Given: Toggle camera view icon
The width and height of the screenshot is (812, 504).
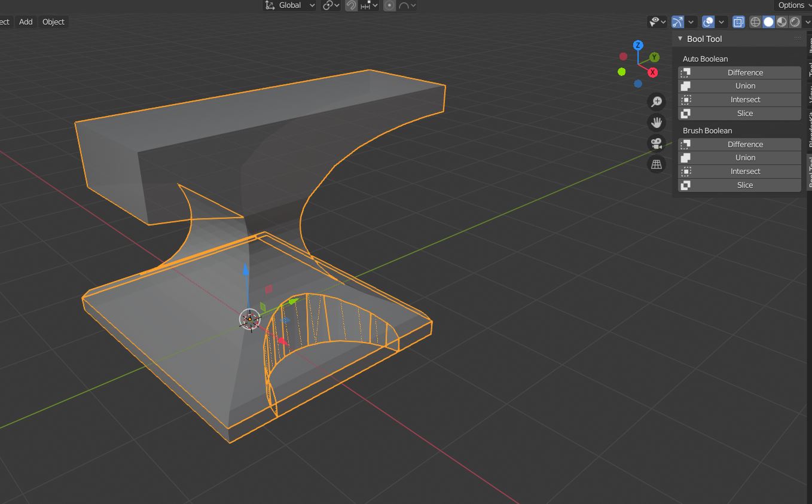Looking at the screenshot, I should tap(657, 143).
